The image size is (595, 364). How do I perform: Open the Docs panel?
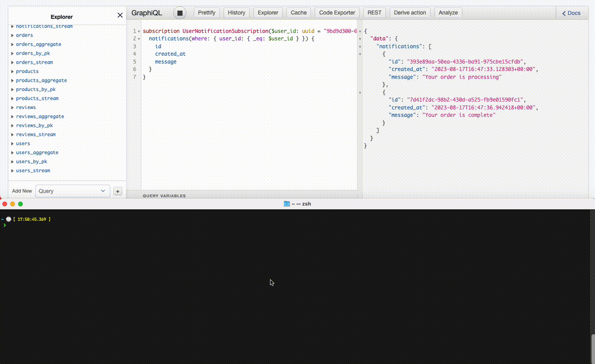(x=571, y=13)
